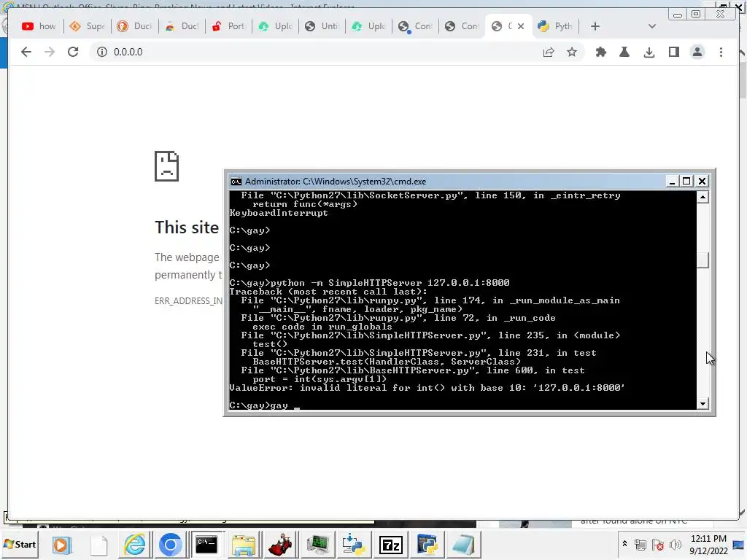The height and width of the screenshot is (560, 747).
Task: Minimize the cmd.exe window
Action: pos(672,181)
